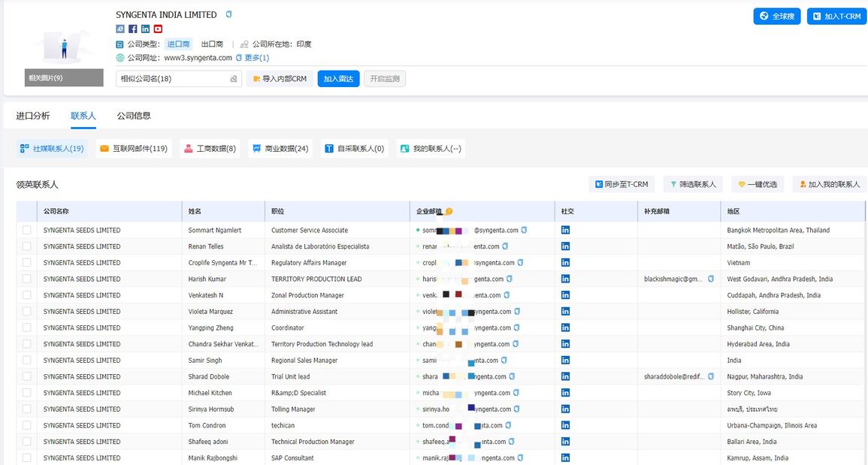868x465 pixels.
Task: Click the 全球搜 button
Action: 776,17
